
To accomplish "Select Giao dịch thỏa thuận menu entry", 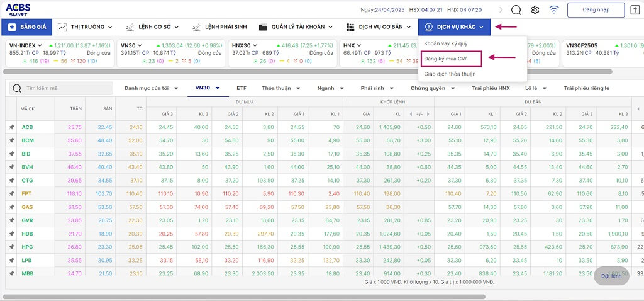I will [x=450, y=74].
